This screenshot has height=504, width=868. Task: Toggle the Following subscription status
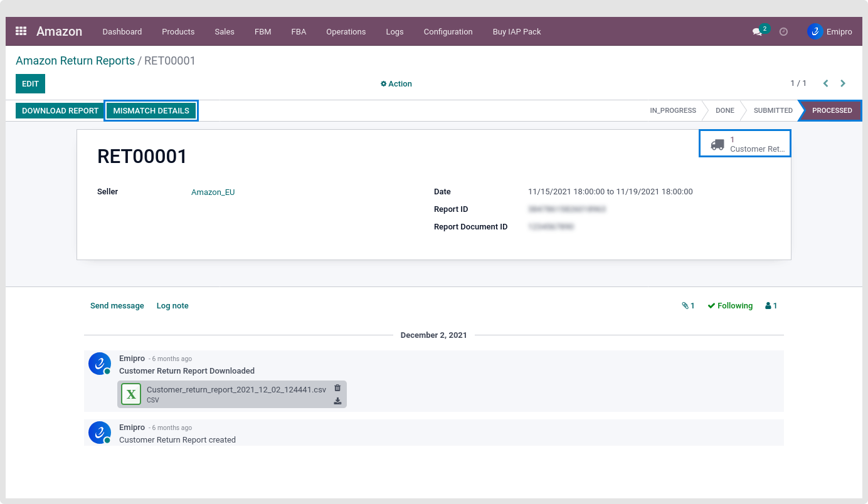[730, 306]
